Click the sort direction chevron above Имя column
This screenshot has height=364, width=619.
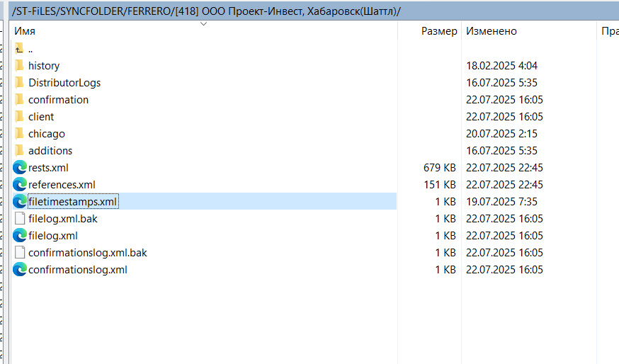(204, 23)
